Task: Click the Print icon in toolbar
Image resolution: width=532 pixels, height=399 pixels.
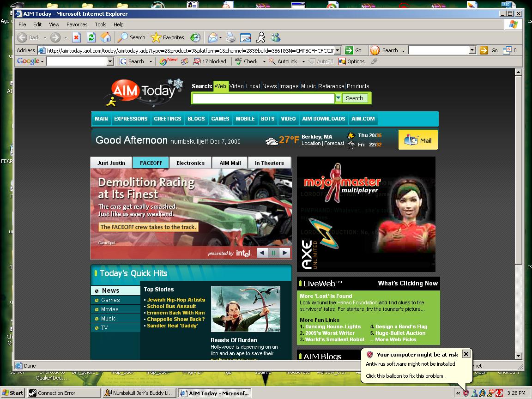Action: pyautogui.click(x=231, y=37)
